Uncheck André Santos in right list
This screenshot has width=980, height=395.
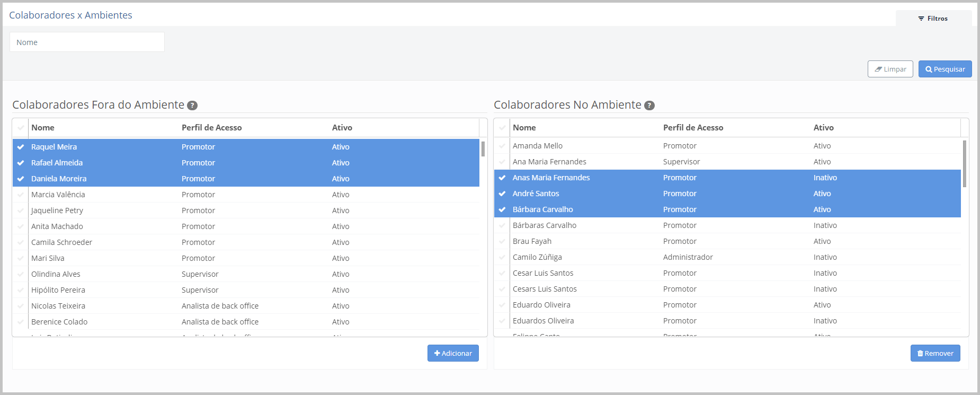502,194
